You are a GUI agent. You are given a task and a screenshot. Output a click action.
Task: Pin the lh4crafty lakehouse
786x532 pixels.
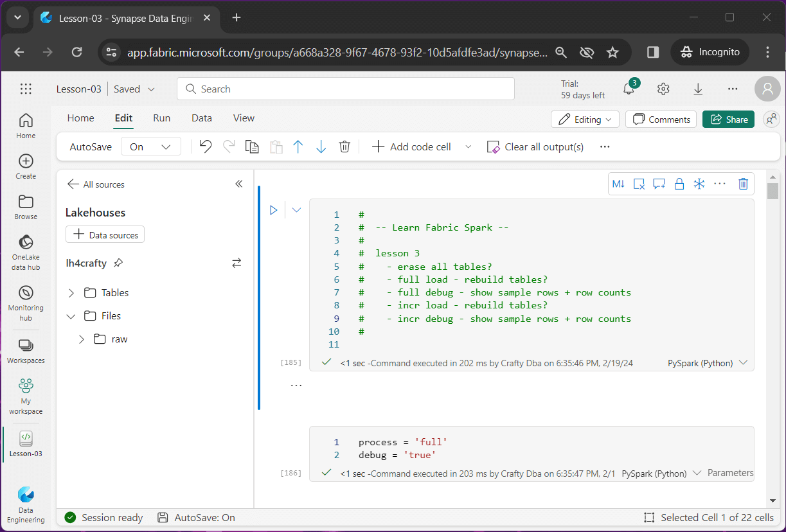[118, 263]
